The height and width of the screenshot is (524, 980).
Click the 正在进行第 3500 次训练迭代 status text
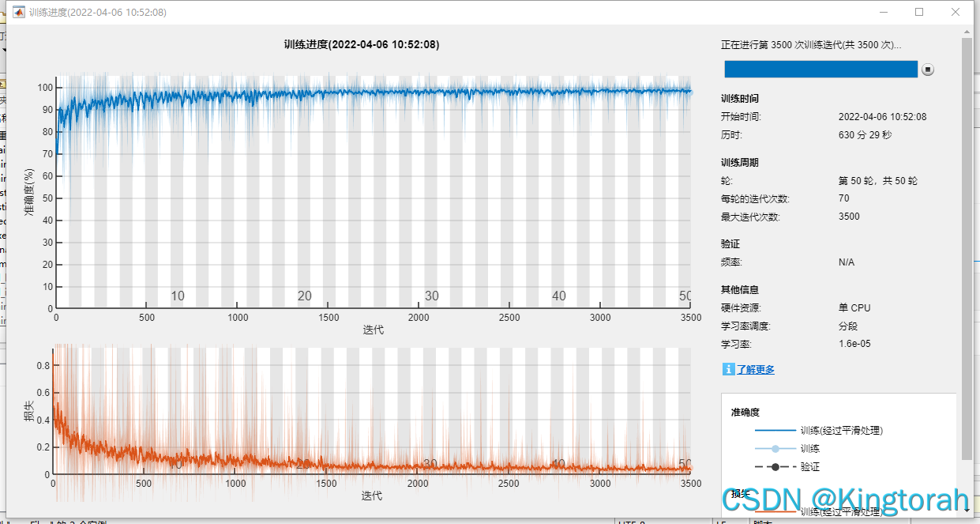[811, 45]
